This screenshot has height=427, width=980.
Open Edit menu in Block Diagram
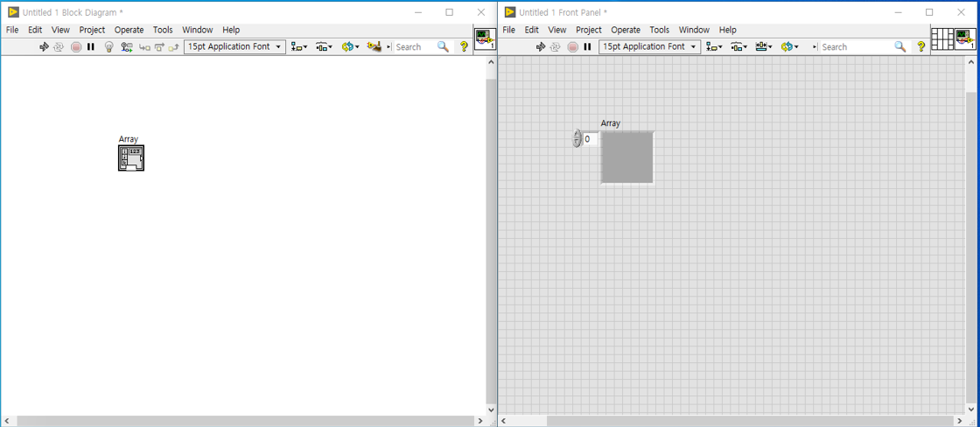[35, 30]
